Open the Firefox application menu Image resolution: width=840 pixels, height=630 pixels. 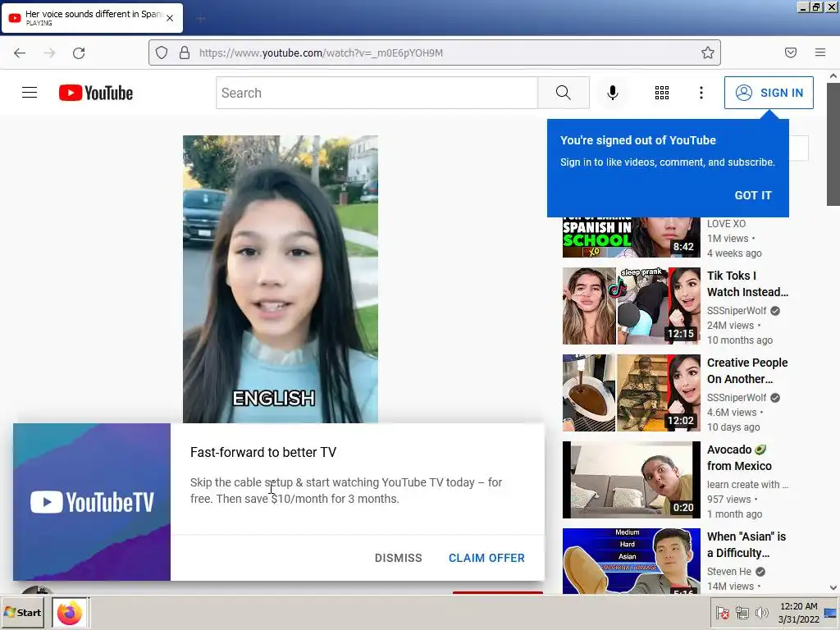(x=820, y=52)
